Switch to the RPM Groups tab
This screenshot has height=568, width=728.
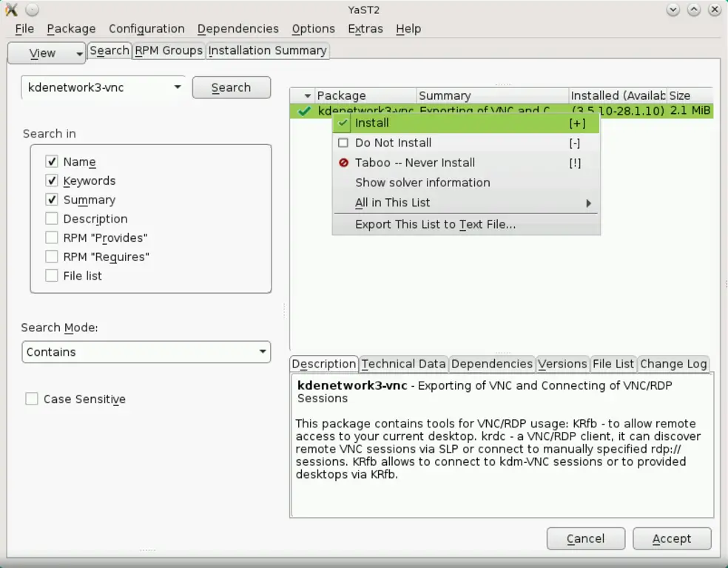pyautogui.click(x=169, y=50)
